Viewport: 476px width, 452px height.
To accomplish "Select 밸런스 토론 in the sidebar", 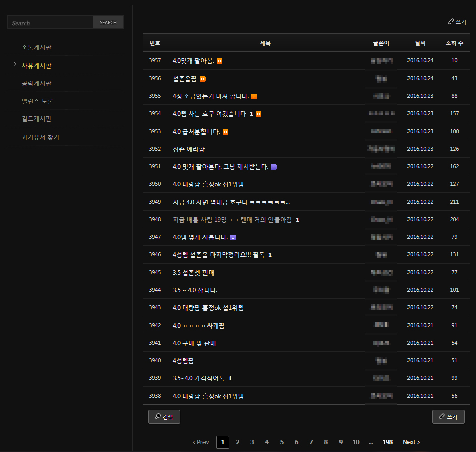I will [x=37, y=101].
